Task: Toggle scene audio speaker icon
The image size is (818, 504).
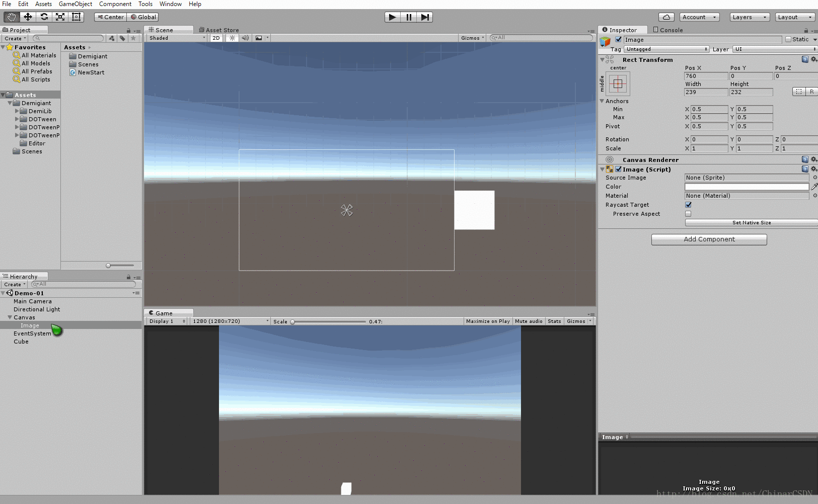Action: pyautogui.click(x=245, y=38)
